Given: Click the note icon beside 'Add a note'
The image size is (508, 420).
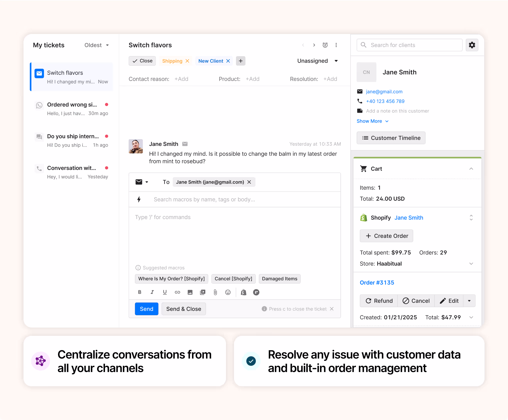Looking at the screenshot, I should (360, 111).
